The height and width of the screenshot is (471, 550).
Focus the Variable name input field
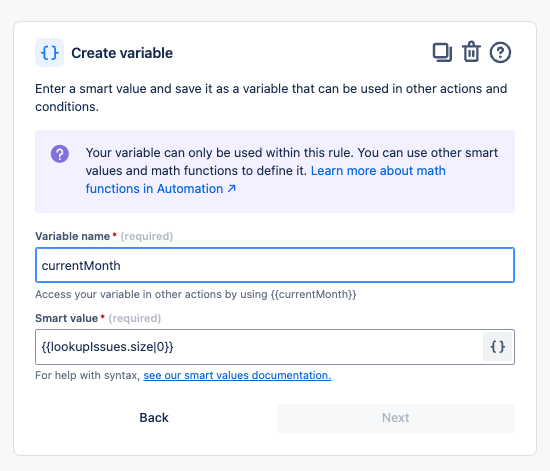(x=275, y=265)
